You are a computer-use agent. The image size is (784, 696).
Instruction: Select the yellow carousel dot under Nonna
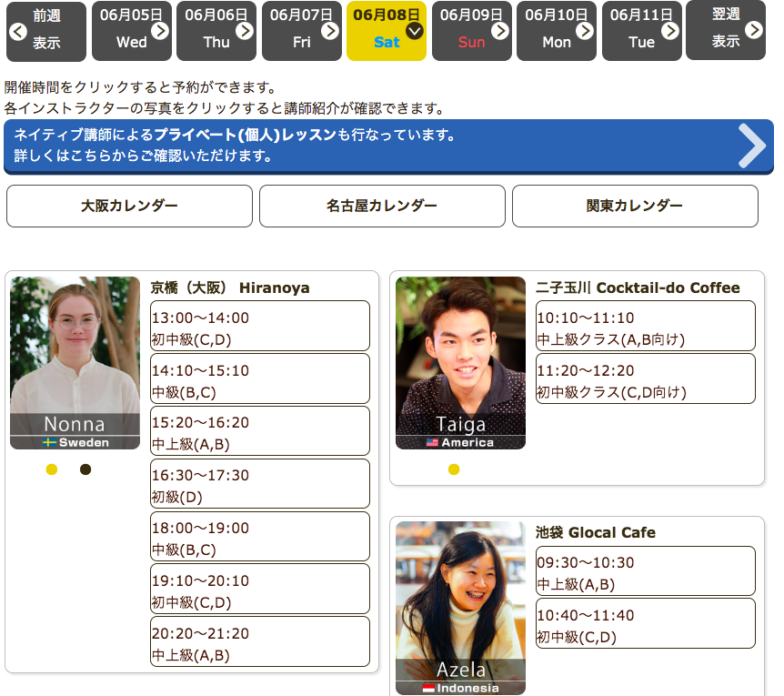52,469
